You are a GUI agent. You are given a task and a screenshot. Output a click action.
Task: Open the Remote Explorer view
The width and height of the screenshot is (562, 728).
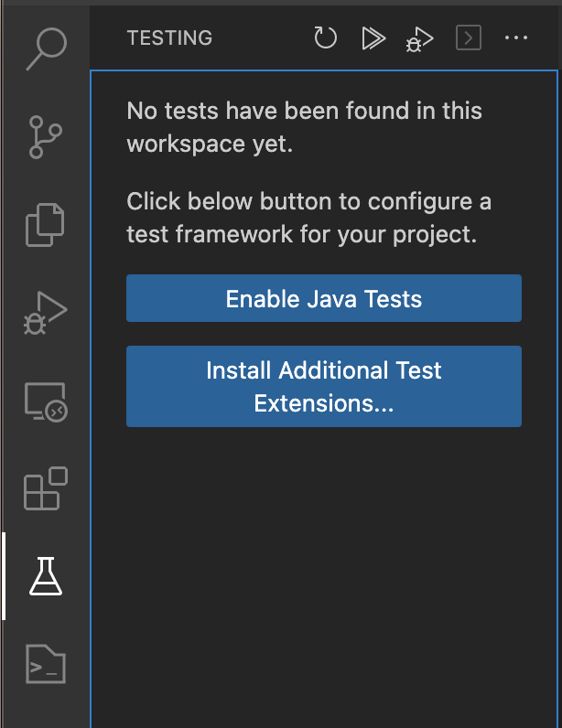44,401
